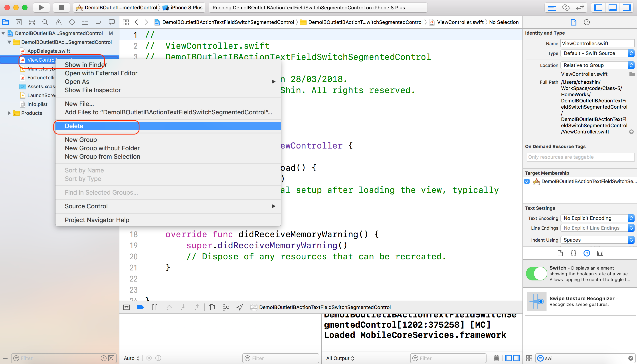Open the Breakpoint navigator icon
Screen dimensions: 637x364
point(98,22)
